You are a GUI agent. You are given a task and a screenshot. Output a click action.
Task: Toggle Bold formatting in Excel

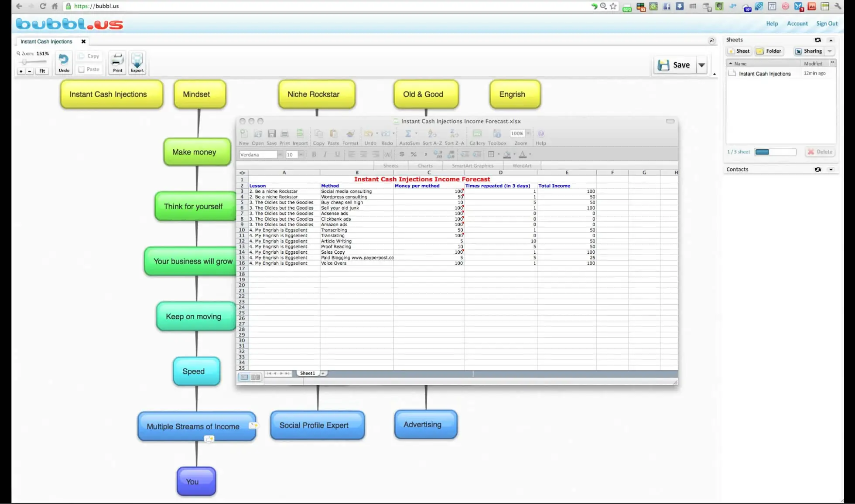pos(314,154)
